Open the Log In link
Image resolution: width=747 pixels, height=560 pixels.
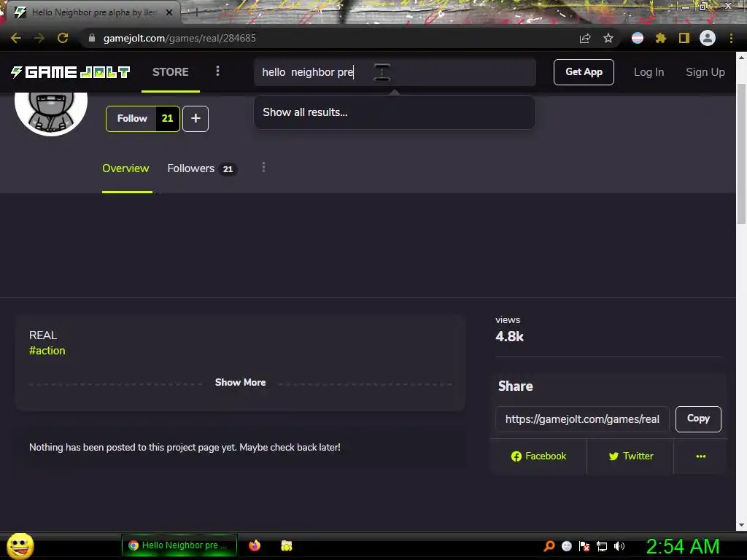tap(649, 72)
